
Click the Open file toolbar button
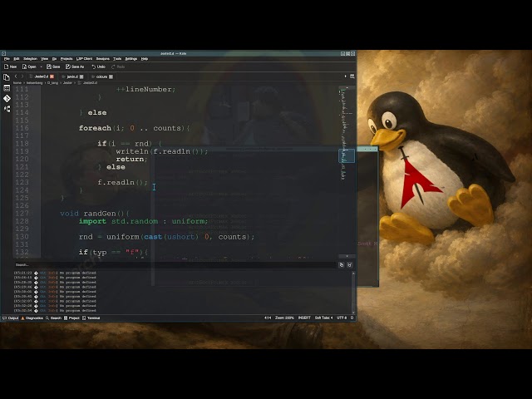(29, 66)
